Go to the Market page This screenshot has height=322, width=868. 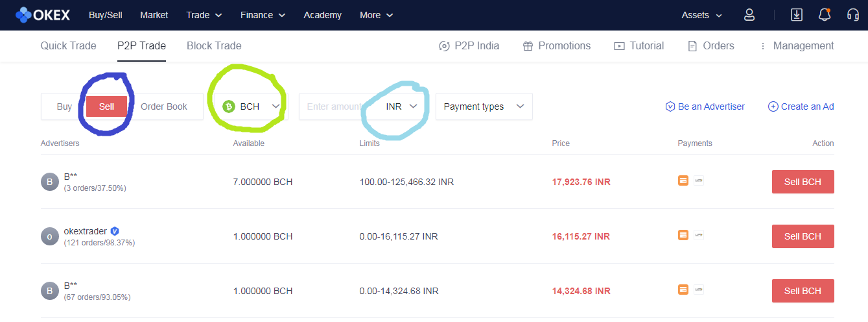point(154,15)
